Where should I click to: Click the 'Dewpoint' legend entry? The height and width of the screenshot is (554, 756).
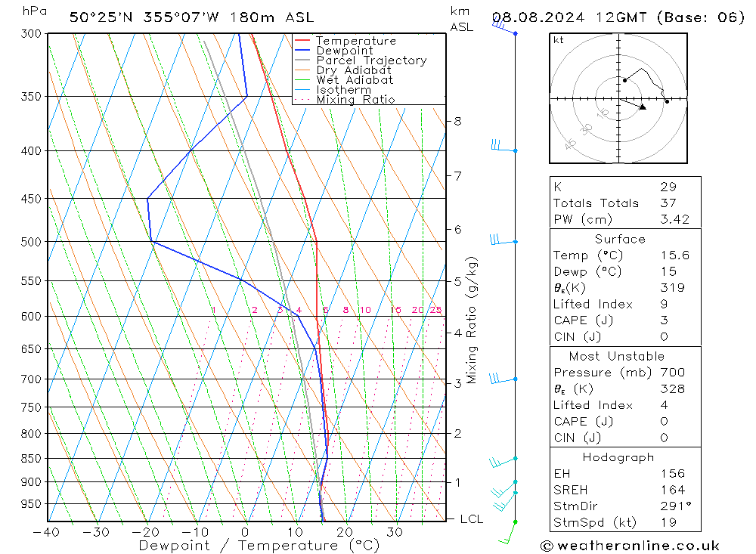[x=345, y=50]
